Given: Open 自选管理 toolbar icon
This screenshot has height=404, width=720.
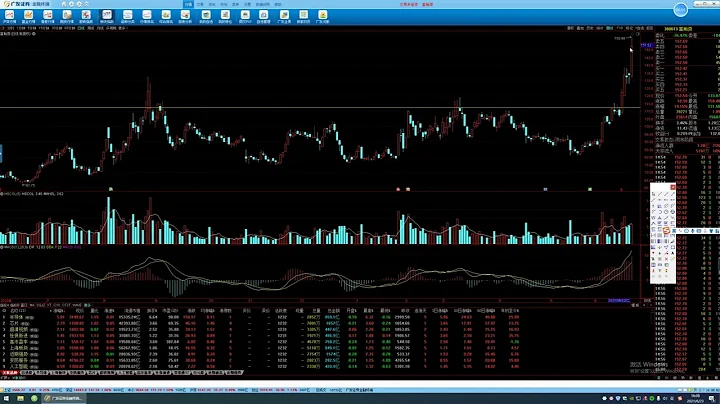Looking at the screenshot, I should pyautogui.click(x=264, y=17).
